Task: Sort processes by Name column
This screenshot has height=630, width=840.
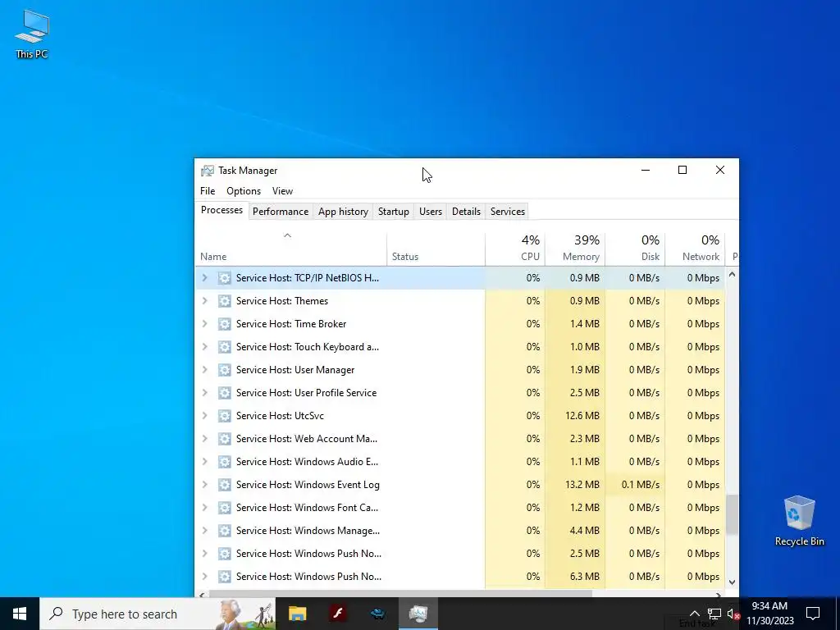Action: pyautogui.click(x=291, y=249)
